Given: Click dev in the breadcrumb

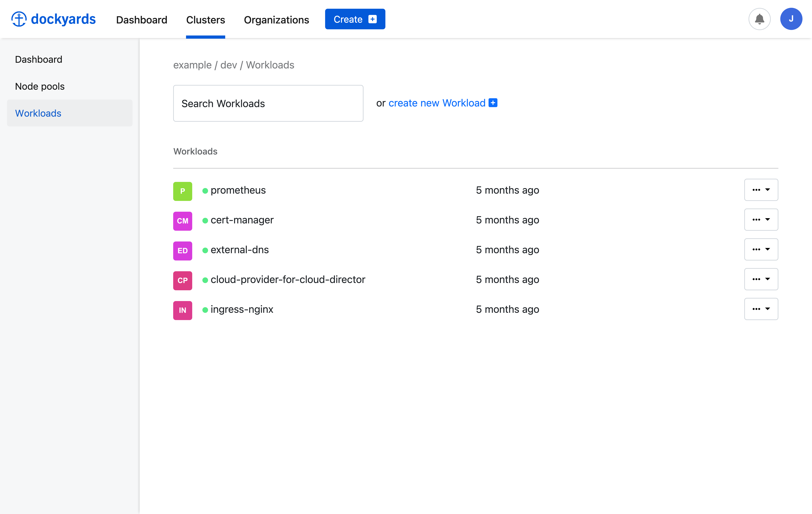Looking at the screenshot, I should (229, 65).
